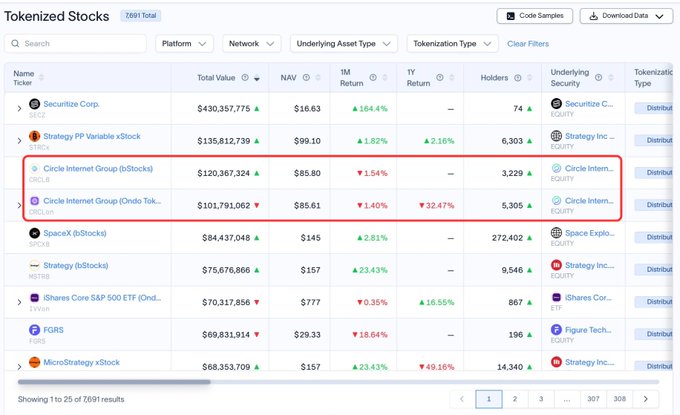
Task: Expand the Securitize Corp. row
Action: (x=19, y=108)
